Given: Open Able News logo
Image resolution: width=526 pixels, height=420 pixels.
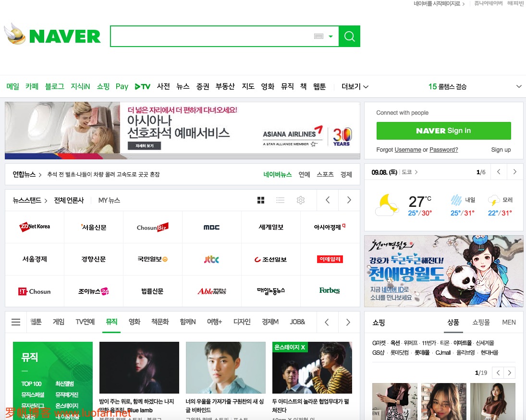Looking at the screenshot, I should 212,291.
